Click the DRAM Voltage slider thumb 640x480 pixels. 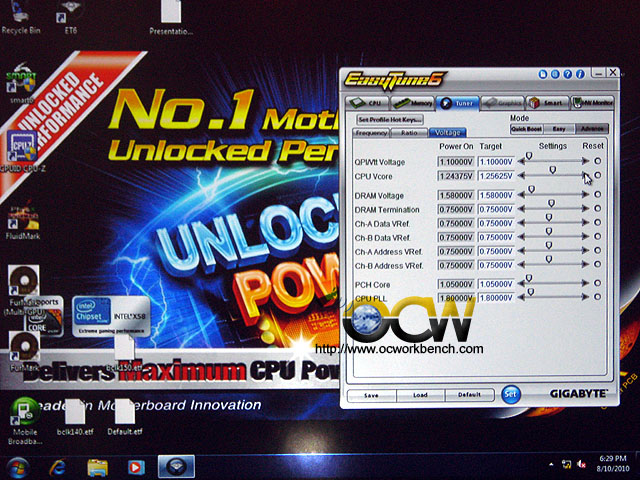coord(531,189)
